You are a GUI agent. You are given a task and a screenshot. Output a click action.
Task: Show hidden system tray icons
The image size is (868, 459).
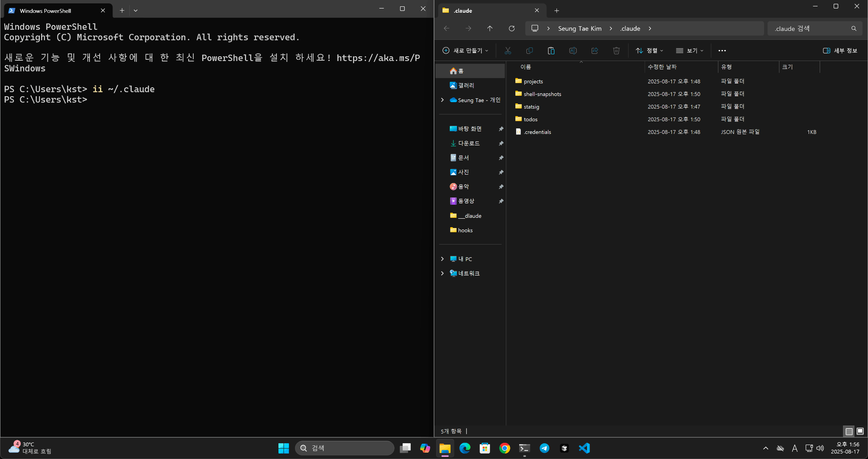click(x=765, y=448)
